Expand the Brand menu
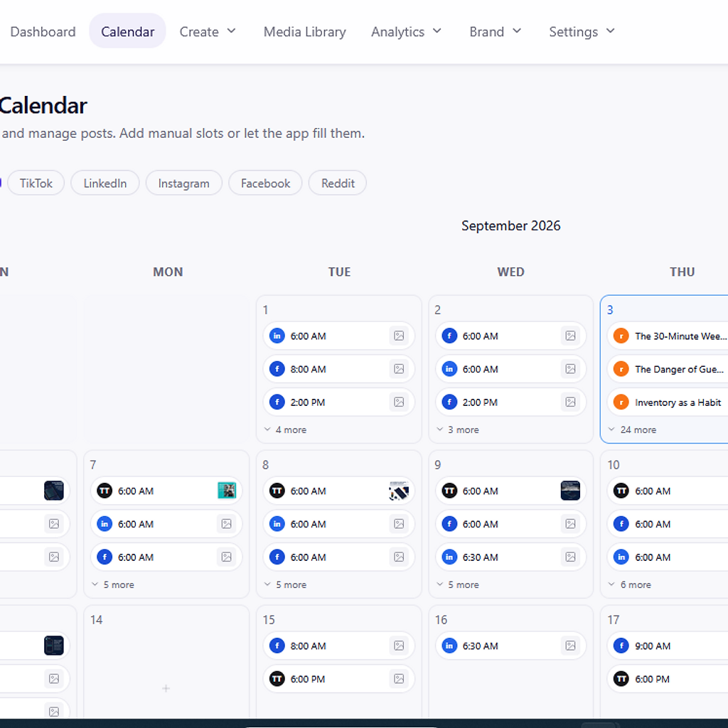This screenshot has width=728, height=728. (x=496, y=31)
